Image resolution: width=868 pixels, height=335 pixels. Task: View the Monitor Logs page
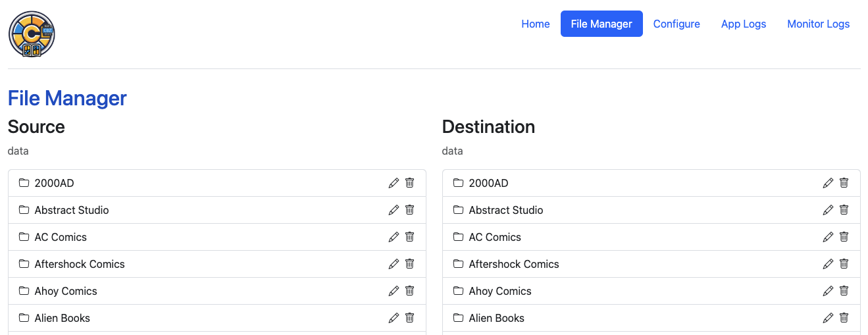818,24
